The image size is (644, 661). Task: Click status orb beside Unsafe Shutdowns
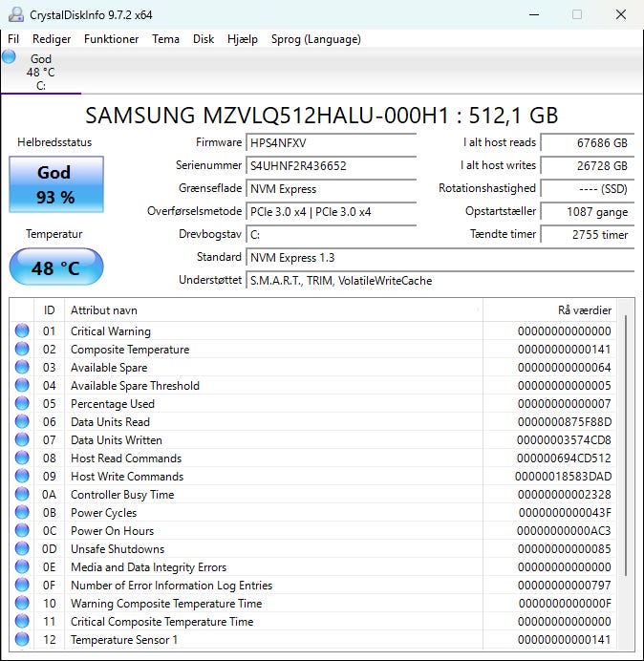[22, 549]
